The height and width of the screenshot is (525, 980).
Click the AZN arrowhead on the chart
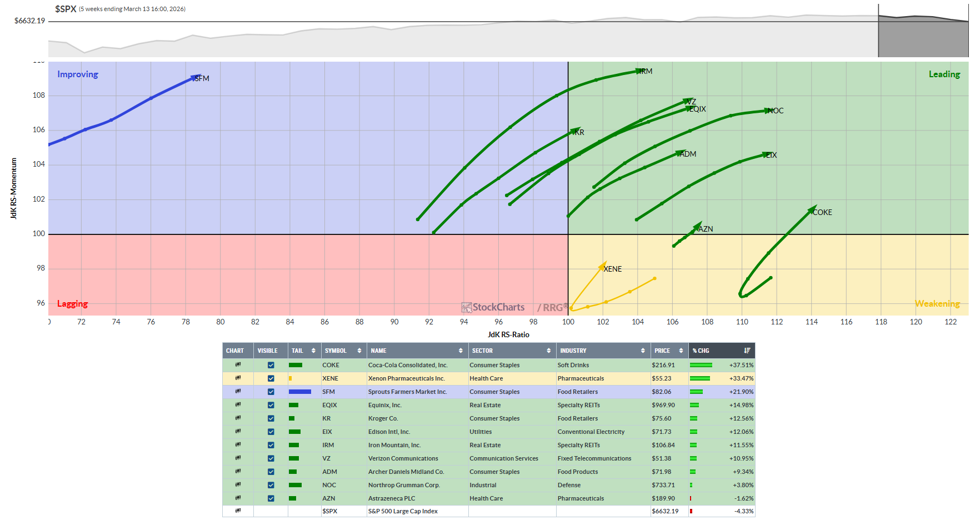pos(698,226)
